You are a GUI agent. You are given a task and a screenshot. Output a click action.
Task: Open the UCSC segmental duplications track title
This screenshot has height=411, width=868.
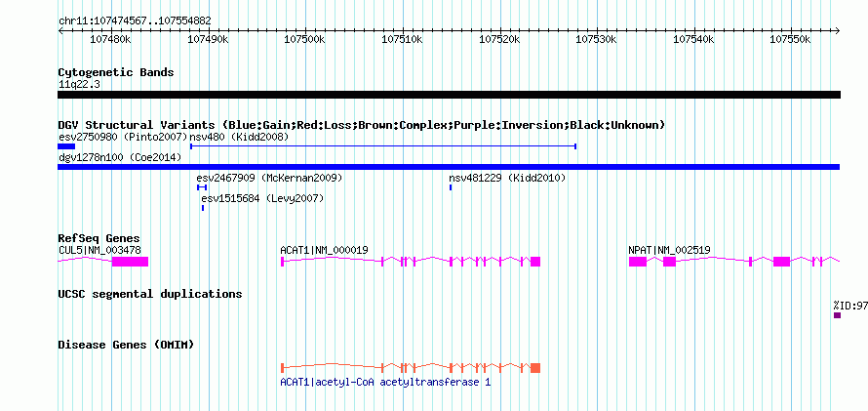click(x=150, y=294)
